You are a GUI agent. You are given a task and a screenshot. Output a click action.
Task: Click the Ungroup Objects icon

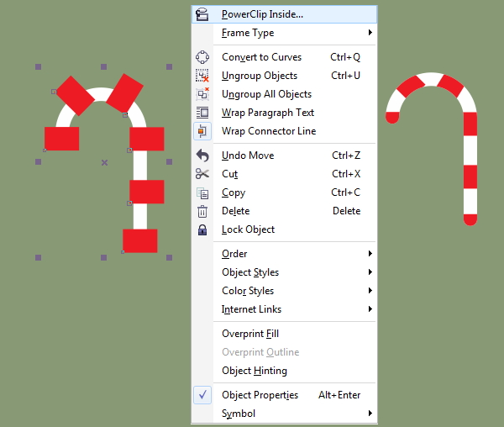tap(202, 76)
